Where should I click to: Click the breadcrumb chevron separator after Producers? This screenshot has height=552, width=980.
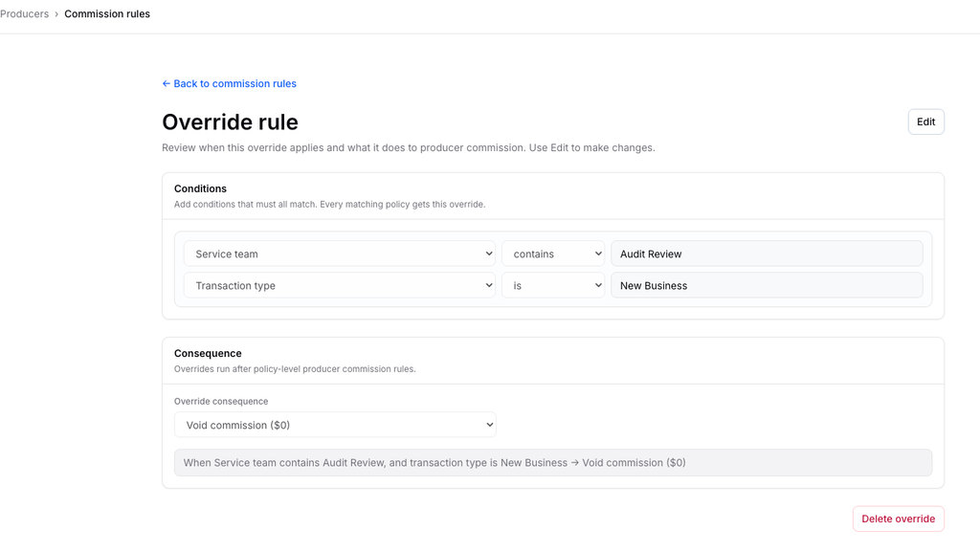coord(56,13)
